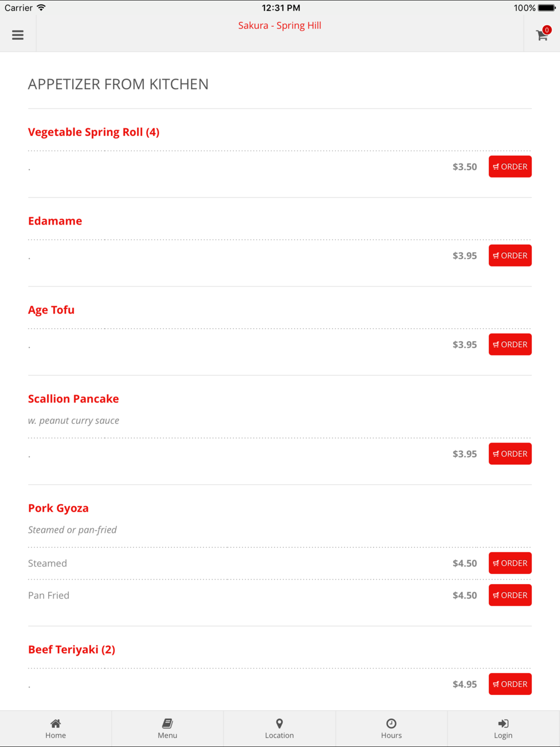
Task: Click the cart badge showing 0
Action: click(x=547, y=30)
